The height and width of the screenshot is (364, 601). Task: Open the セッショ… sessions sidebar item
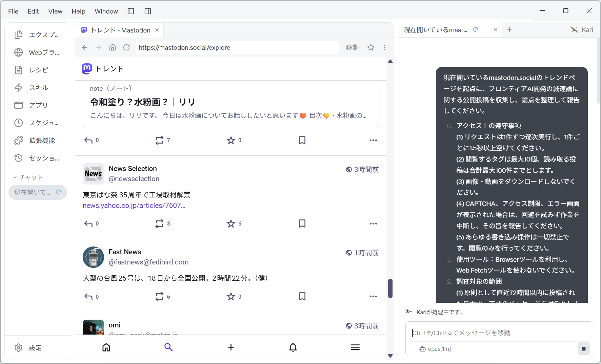38,158
